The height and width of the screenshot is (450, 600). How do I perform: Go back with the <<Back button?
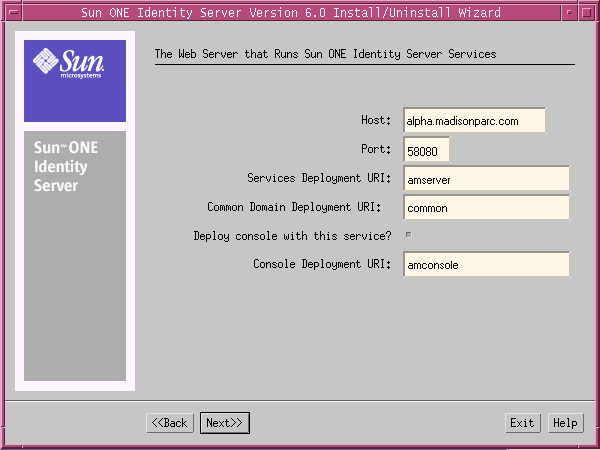click(170, 423)
